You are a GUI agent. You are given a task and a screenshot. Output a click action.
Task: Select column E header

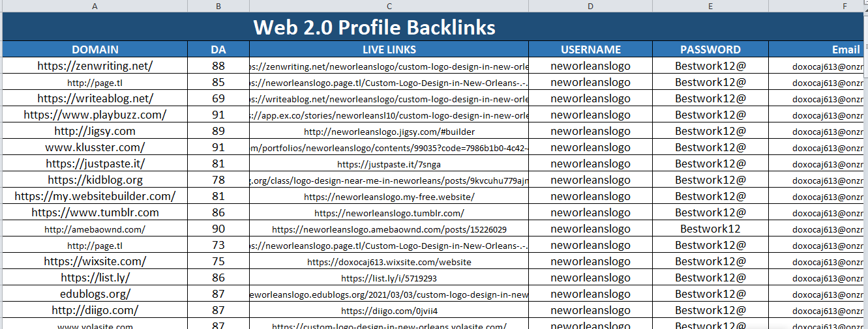click(x=711, y=6)
